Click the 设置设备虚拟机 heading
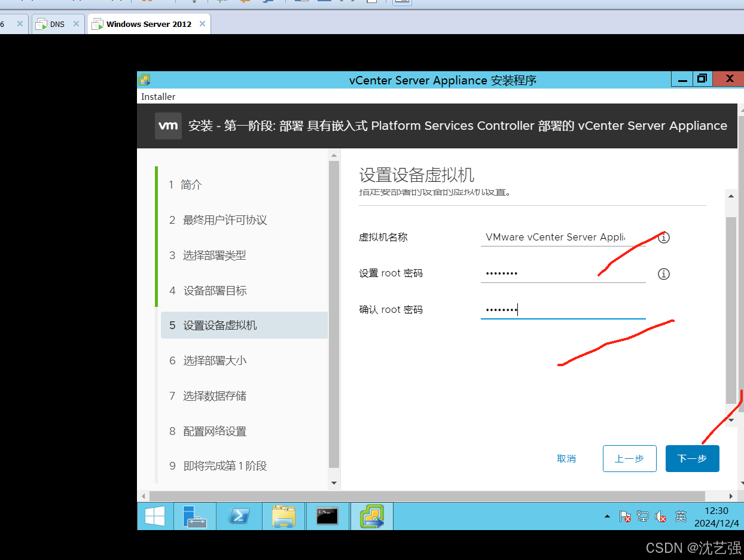This screenshot has height=560, width=744. 416,175
